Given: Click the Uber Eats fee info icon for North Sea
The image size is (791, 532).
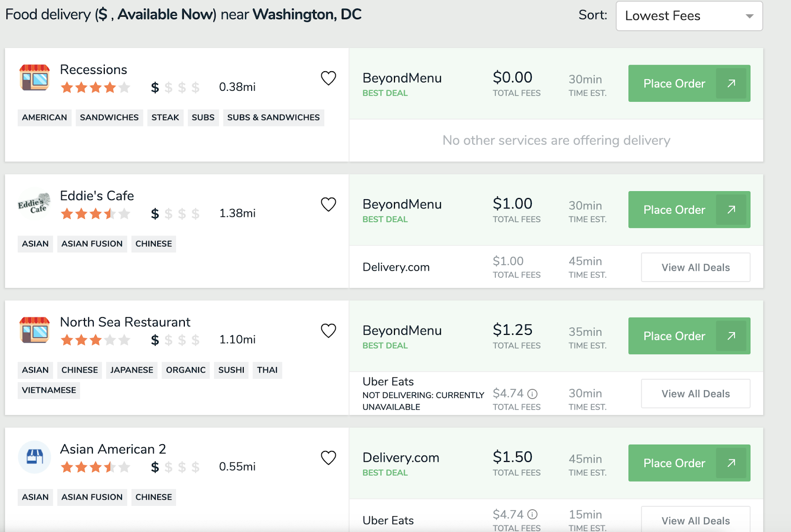Looking at the screenshot, I should (532, 394).
